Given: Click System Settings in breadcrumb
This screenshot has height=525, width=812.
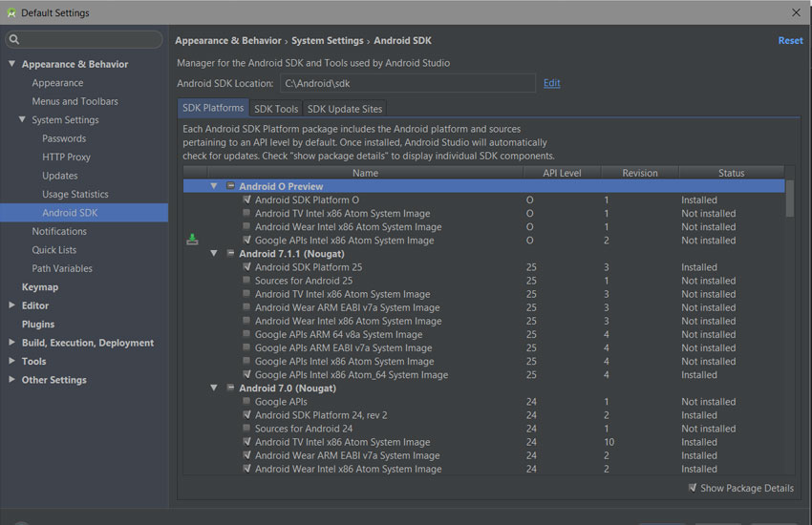Looking at the screenshot, I should click(x=328, y=40).
